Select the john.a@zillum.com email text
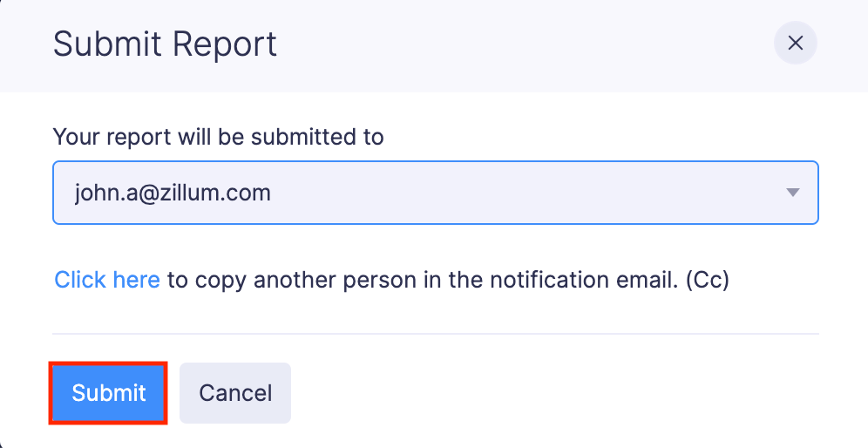 click(x=173, y=193)
